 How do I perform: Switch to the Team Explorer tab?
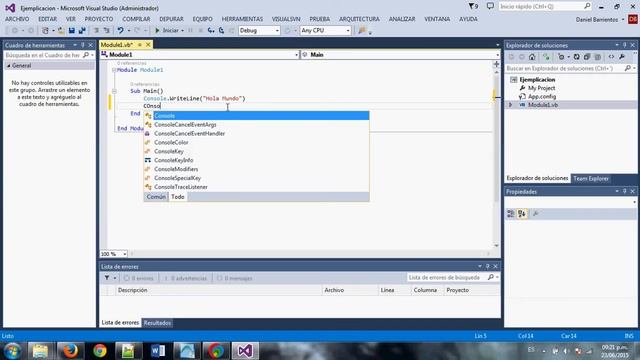(x=591, y=178)
